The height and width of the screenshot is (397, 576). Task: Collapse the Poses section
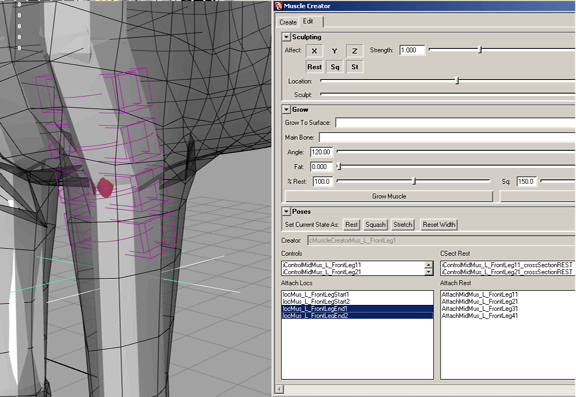coord(286,212)
